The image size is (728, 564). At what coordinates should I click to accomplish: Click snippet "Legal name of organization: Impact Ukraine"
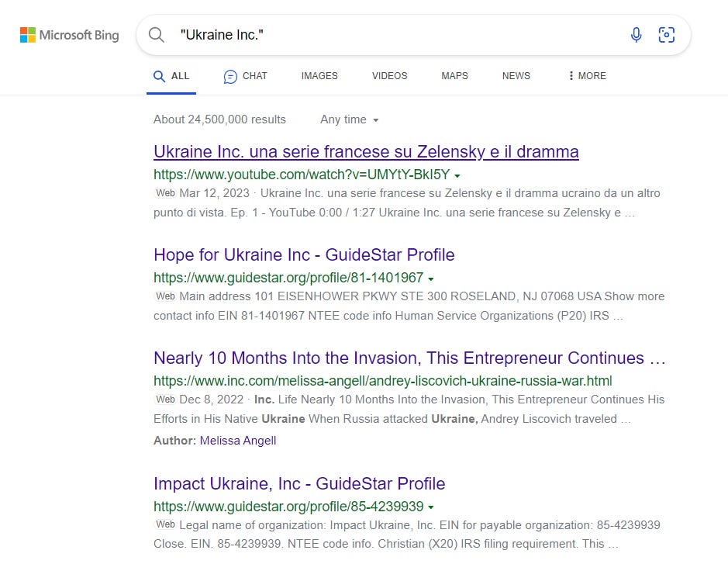(x=307, y=525)
